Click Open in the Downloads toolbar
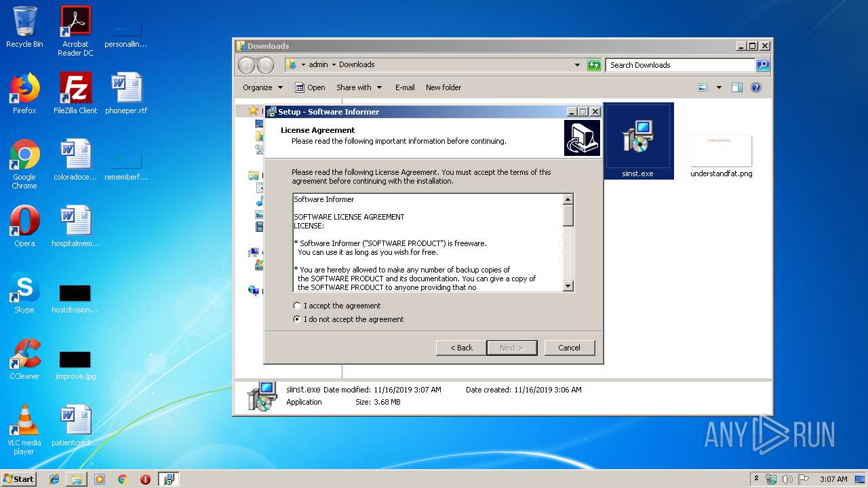This screenshot has height=488, width=868. [310, 87]
